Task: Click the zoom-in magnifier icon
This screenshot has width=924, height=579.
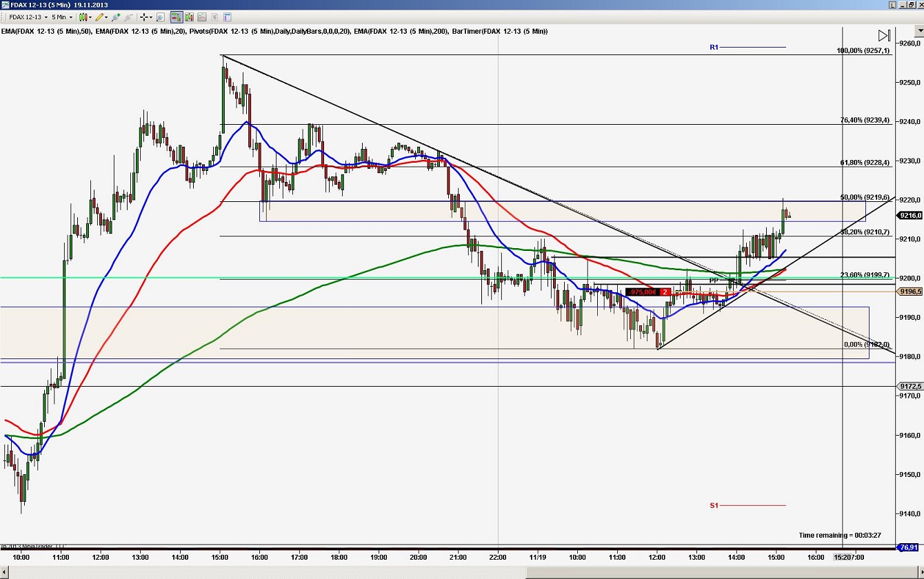Action: (x=160, y=17)
